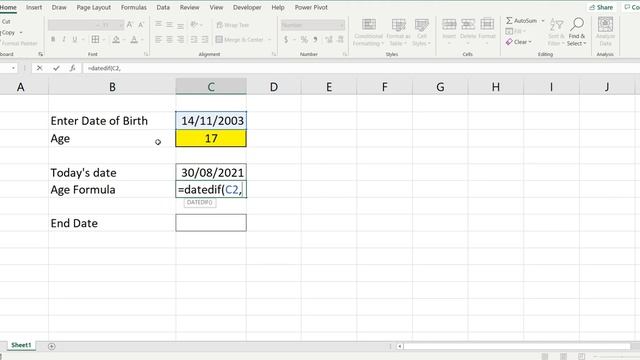Click the Increase Decimal icon

pos(329,40)
